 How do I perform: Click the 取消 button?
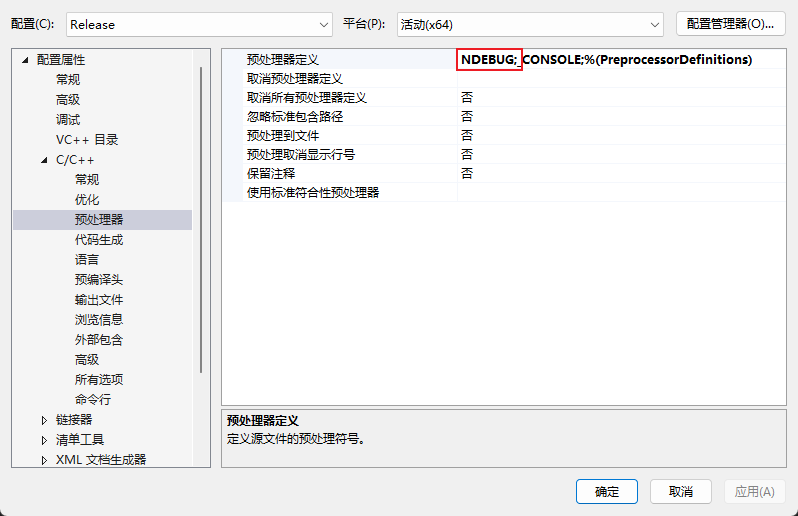point(680,492)
